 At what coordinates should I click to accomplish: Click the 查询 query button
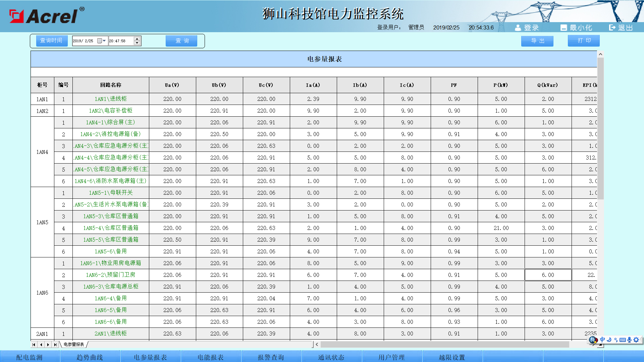pos(181,41)
